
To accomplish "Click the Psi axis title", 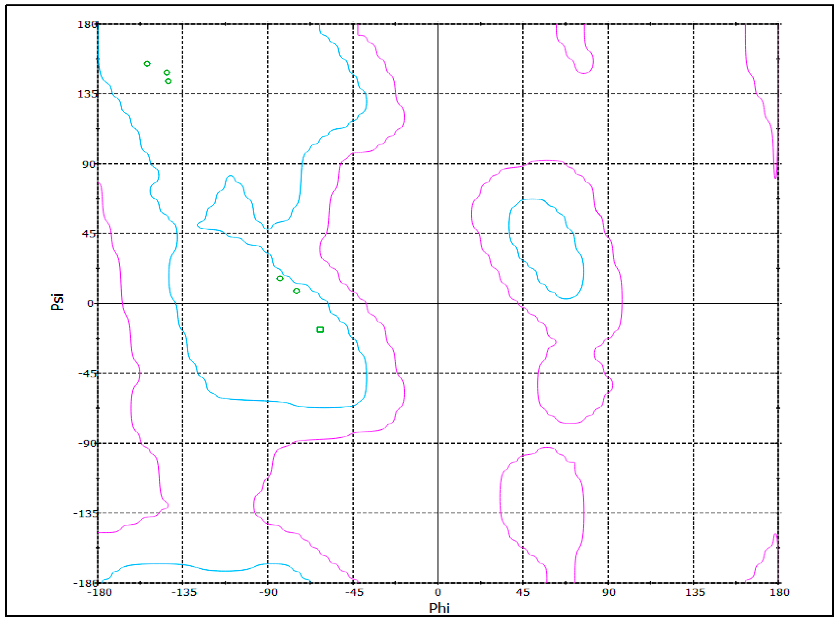I will point(58,302).
